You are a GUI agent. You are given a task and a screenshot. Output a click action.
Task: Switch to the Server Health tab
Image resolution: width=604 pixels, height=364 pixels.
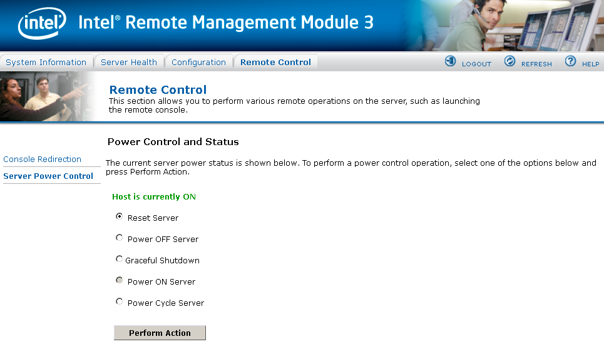pos(129,63)
